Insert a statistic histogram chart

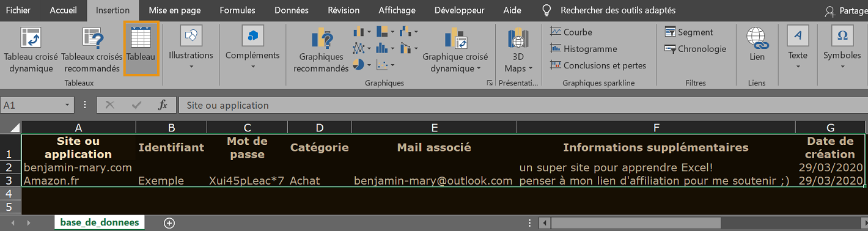382,48
